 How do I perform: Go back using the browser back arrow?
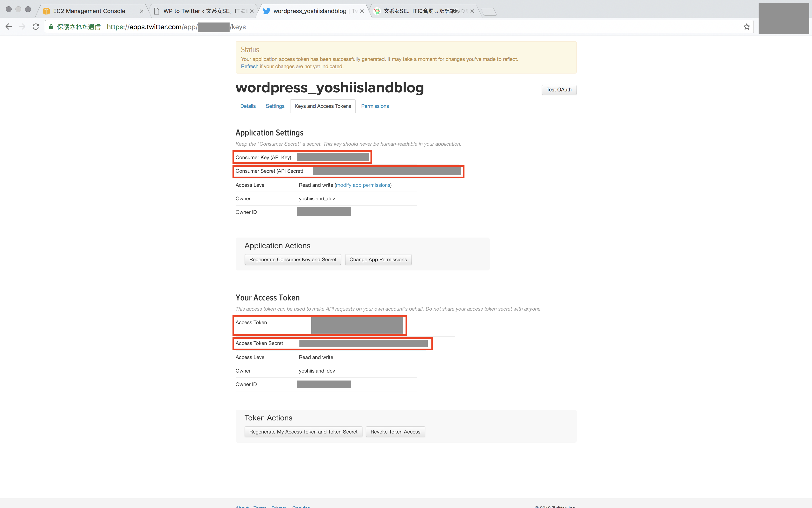coord(9,27)
